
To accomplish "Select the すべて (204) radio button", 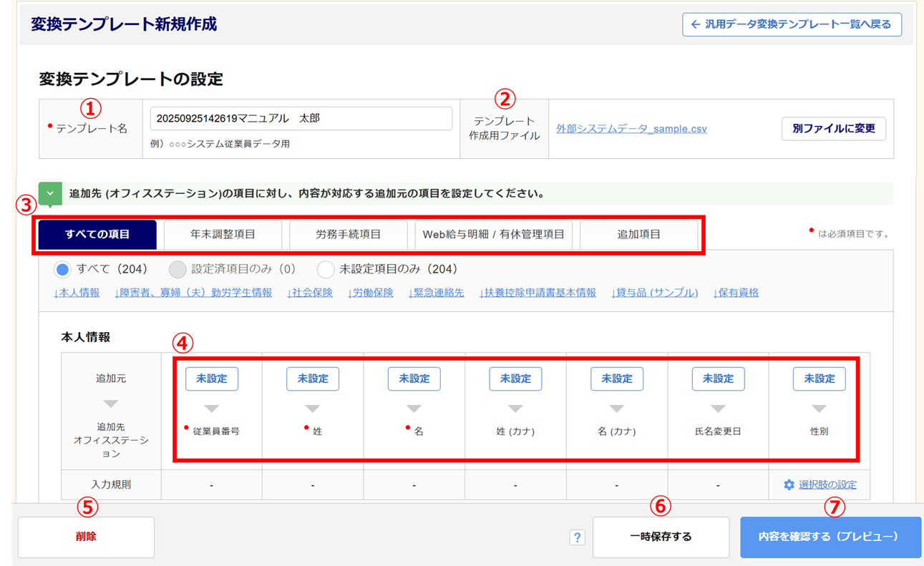I will pos(62,269).
